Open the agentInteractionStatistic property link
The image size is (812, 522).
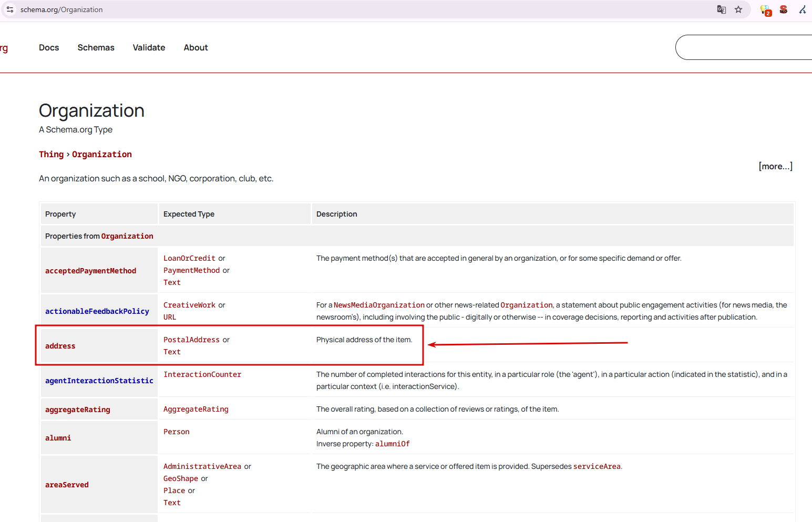click(99, 381)
